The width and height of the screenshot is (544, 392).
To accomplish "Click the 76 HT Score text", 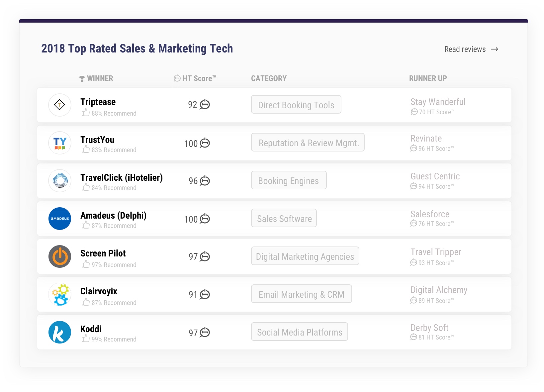I will pyautogui.click(x=436, y=224).
